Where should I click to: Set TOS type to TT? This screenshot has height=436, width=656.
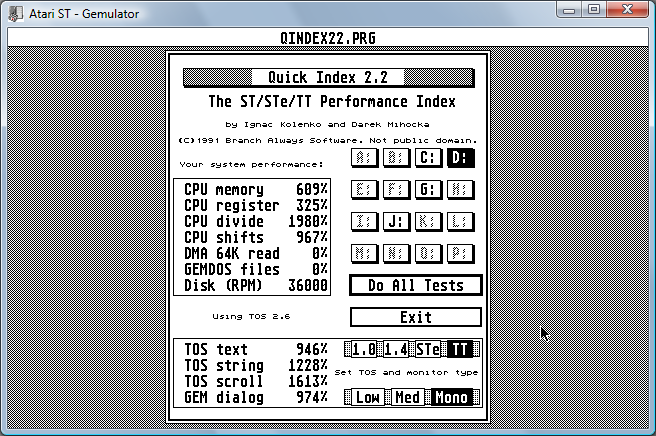[460, 349]
